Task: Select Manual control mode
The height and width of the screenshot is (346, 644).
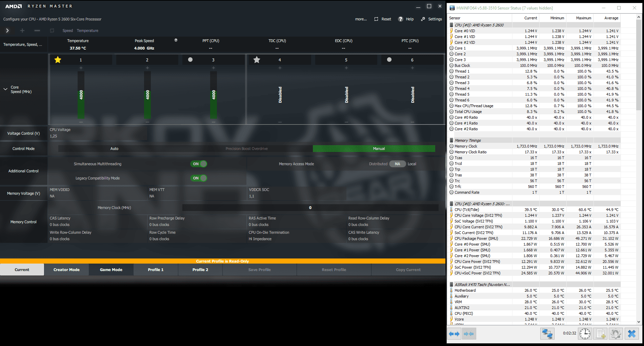Action: [x=374, y=149]
